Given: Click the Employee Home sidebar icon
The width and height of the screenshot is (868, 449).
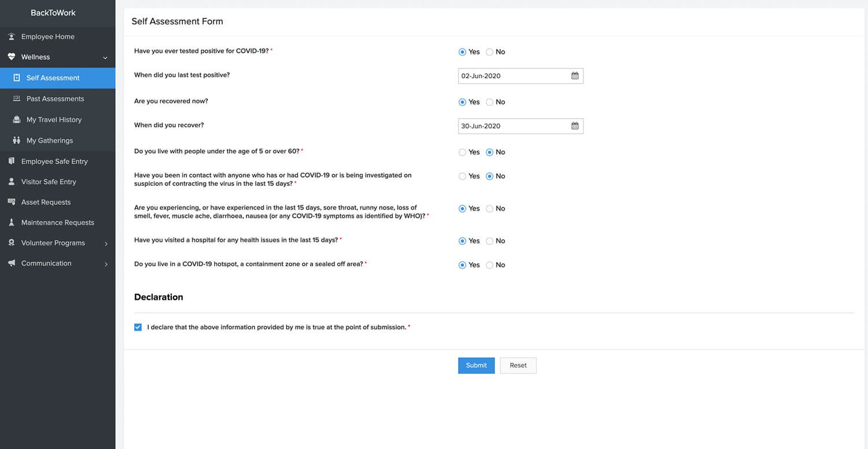Looking at the screenshot, I should [x=12, y=36].
